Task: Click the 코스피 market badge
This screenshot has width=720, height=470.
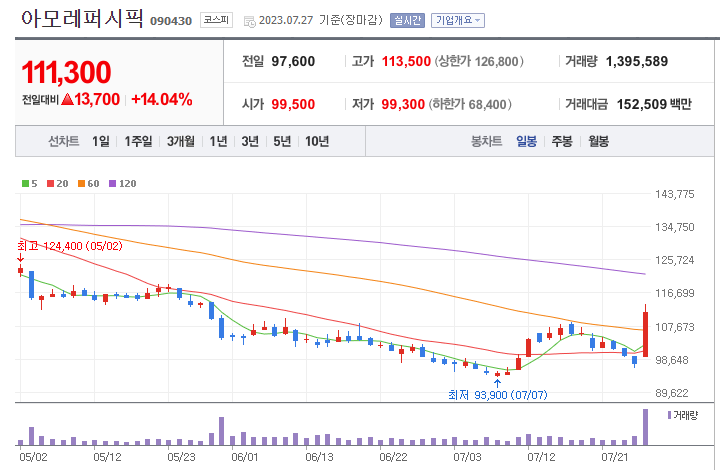Action: [x=216, y=20]
